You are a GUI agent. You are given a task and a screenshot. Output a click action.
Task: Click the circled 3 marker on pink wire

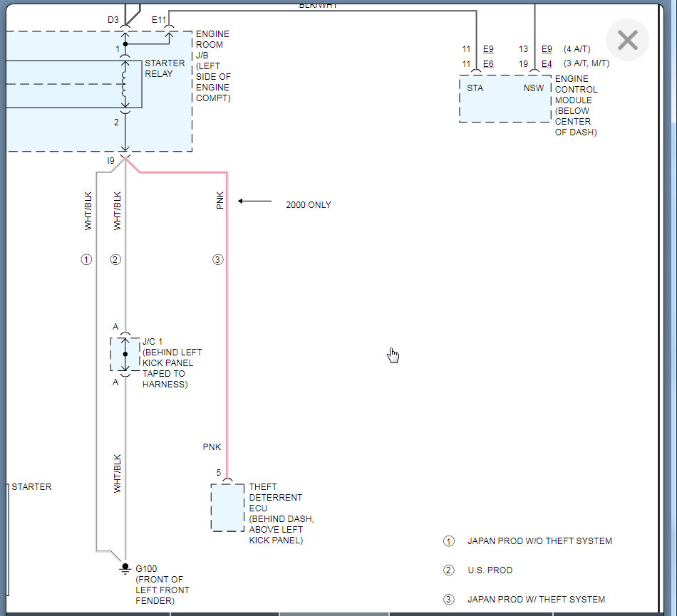218,260
